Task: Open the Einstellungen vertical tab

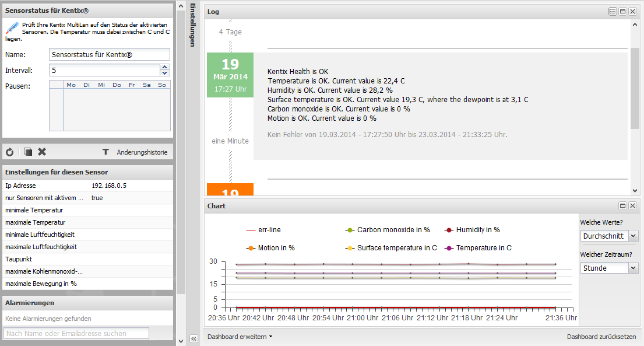Action: click(193, 25)
